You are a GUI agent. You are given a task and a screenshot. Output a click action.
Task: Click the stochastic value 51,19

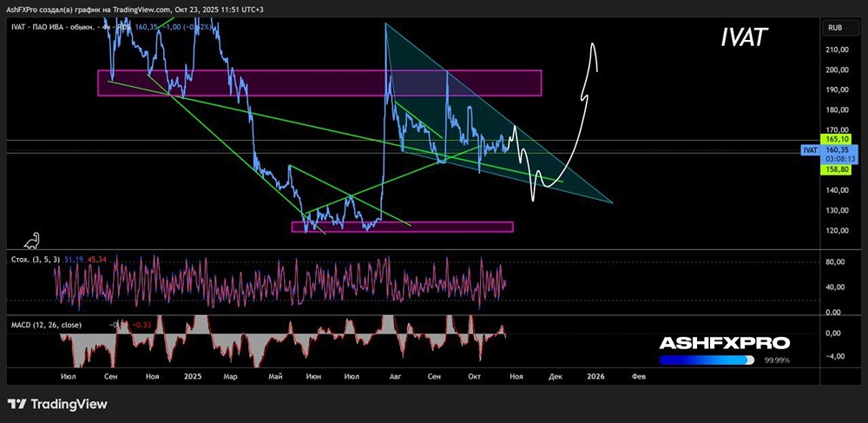[x=73, y=258]
